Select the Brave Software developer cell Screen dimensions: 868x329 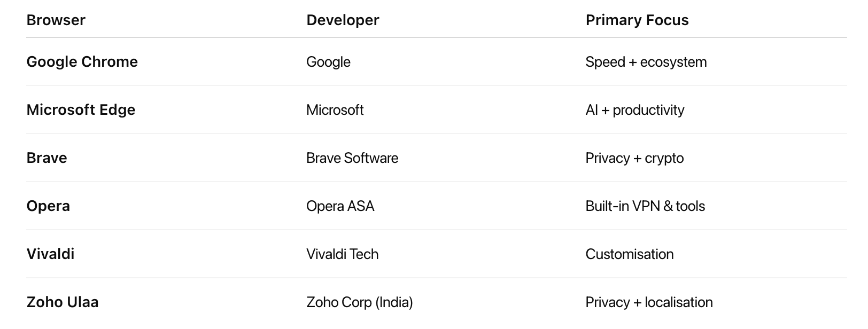pyautogui.click(x=352, y=158)
